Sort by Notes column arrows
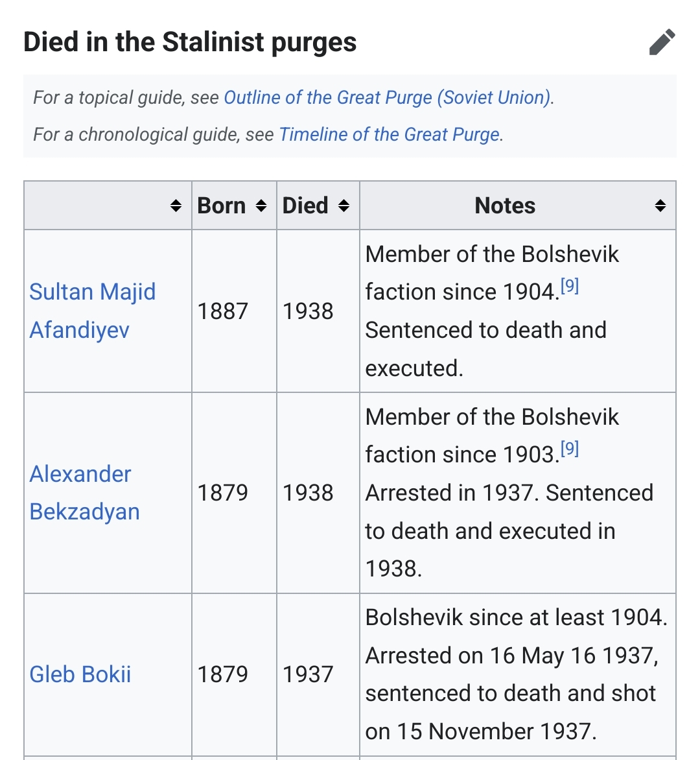The image size is (700, 760). coord(660,206)
